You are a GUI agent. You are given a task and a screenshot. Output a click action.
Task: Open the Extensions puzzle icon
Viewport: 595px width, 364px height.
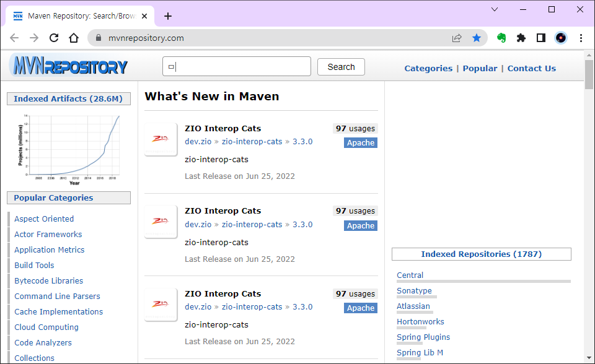tap(521, 38)
